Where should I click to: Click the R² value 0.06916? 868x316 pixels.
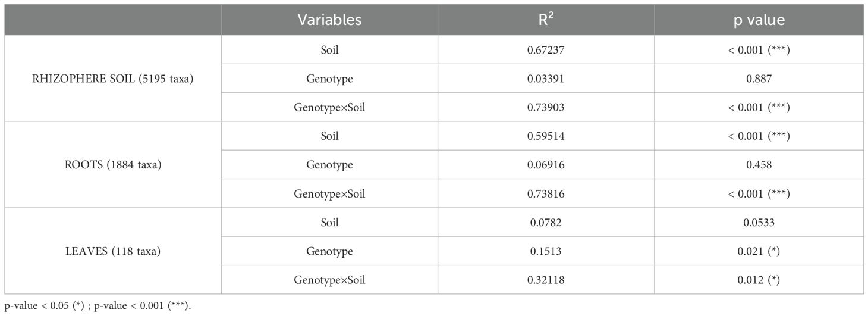tap(546, 165)
